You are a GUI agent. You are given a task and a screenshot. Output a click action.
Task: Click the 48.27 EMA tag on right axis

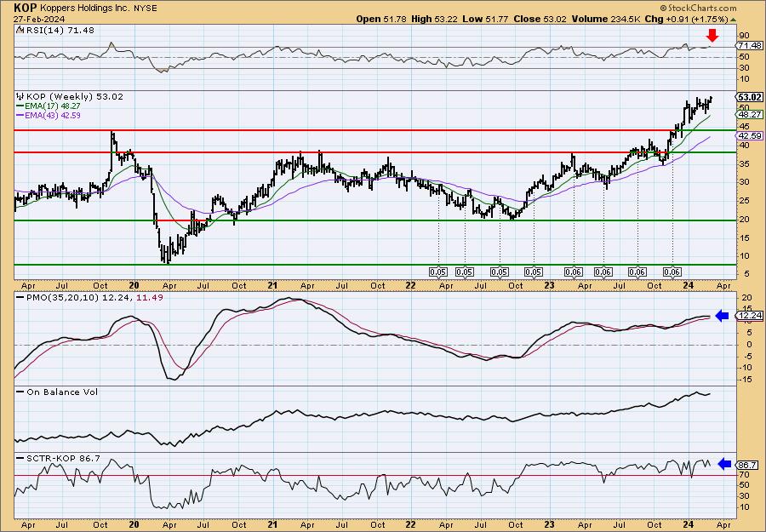pyautogui.click(x=750, y=114)
